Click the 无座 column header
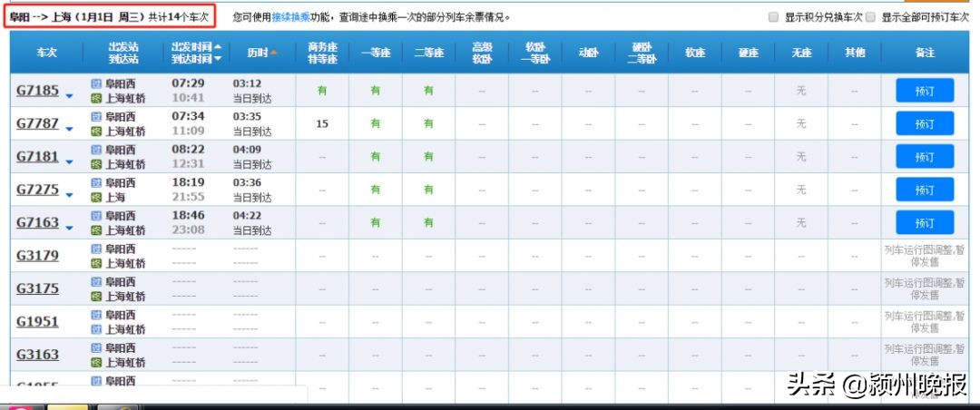 (x=801, y=53)
